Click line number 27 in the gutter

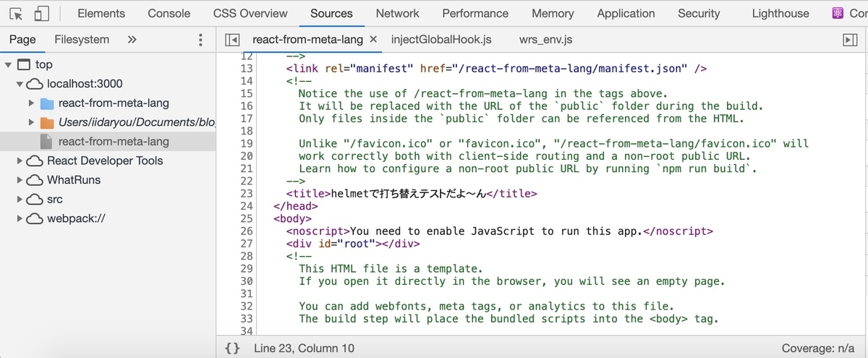(x=245, y=244)
